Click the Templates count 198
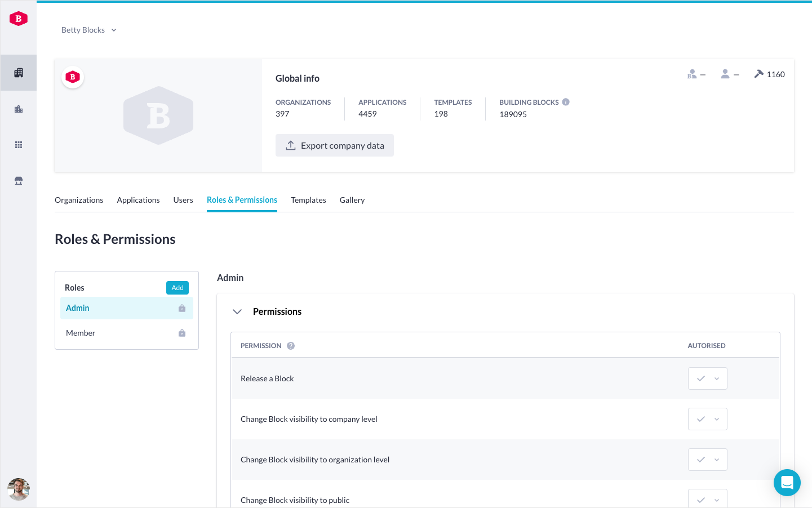 (441, 114)
